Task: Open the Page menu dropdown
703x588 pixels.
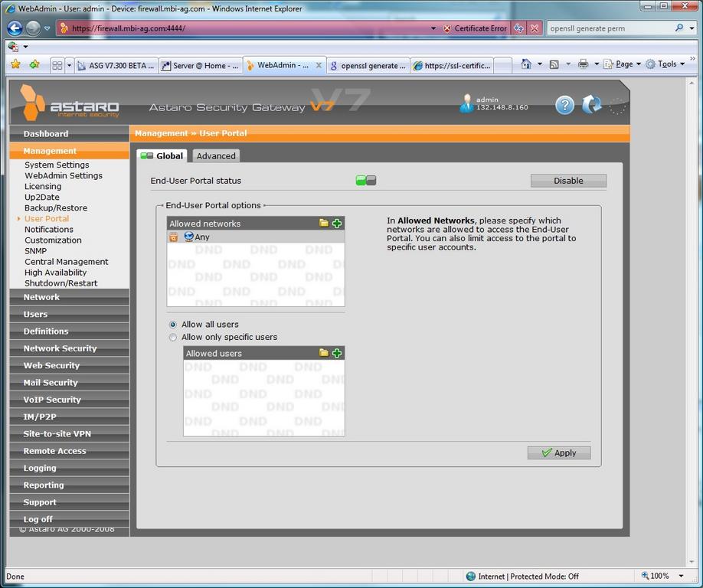Action: [x=623, y=64]
